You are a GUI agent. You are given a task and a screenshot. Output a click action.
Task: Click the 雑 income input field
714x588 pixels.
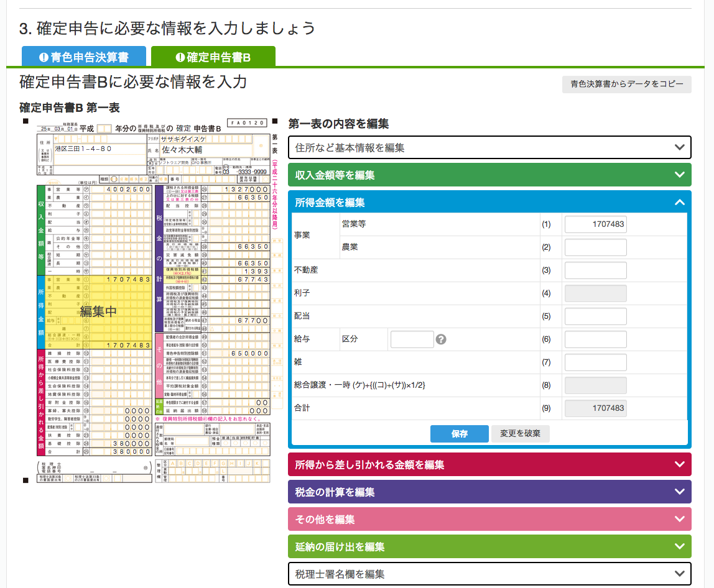[595, 362]
